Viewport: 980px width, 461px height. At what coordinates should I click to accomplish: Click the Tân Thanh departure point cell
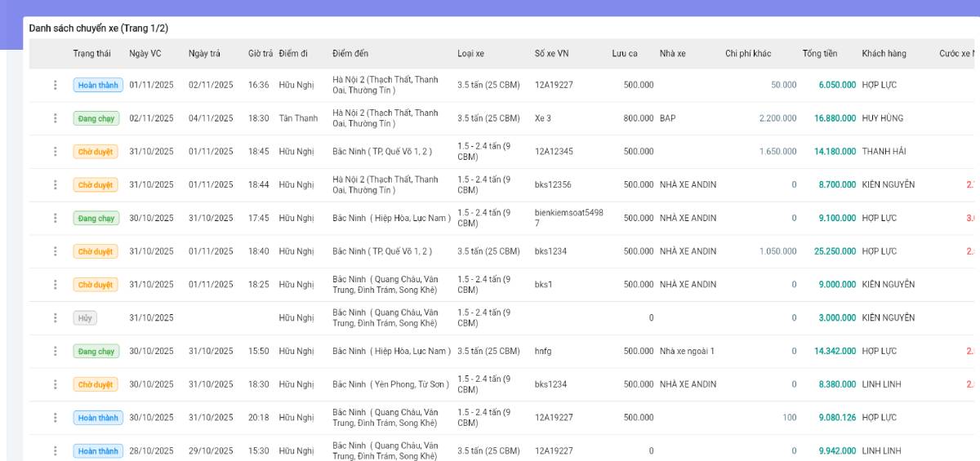[298, 118]
